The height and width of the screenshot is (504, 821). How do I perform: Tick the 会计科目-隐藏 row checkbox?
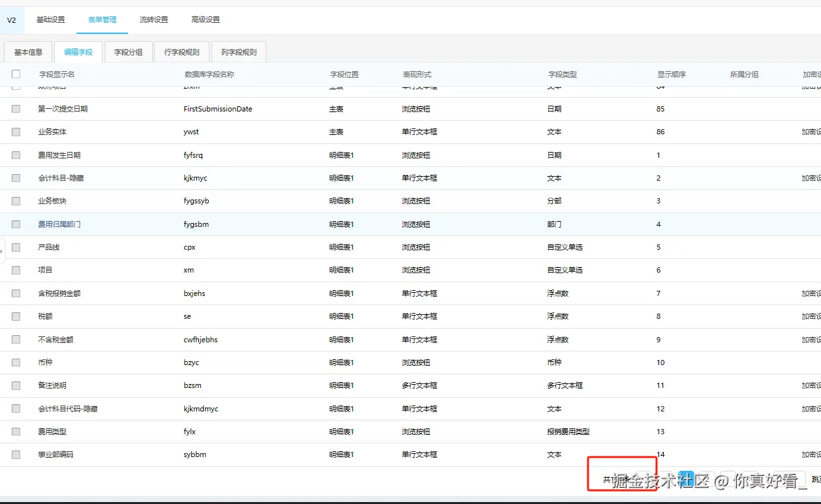pyautogui.click(x=16, y=178)
